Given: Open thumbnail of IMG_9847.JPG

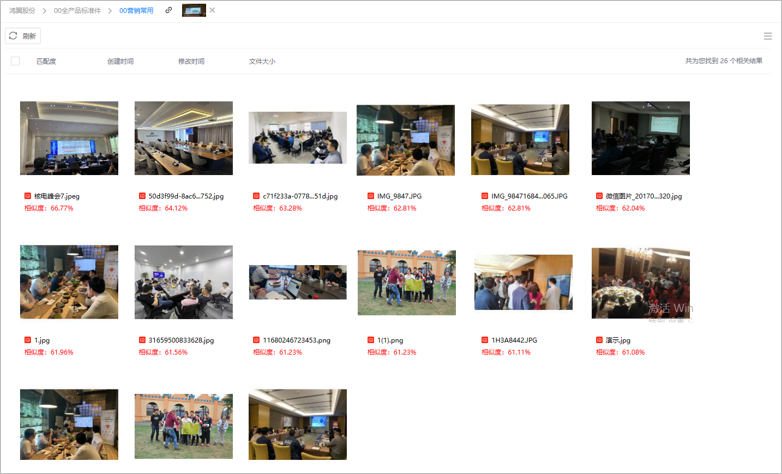Looking at the screenshot, I should (x=405, y=140).
